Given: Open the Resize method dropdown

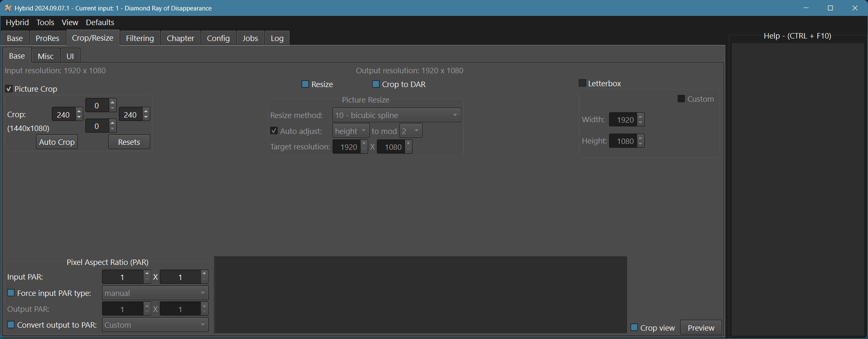Looking at the screenshot, I should coord(397,115).
